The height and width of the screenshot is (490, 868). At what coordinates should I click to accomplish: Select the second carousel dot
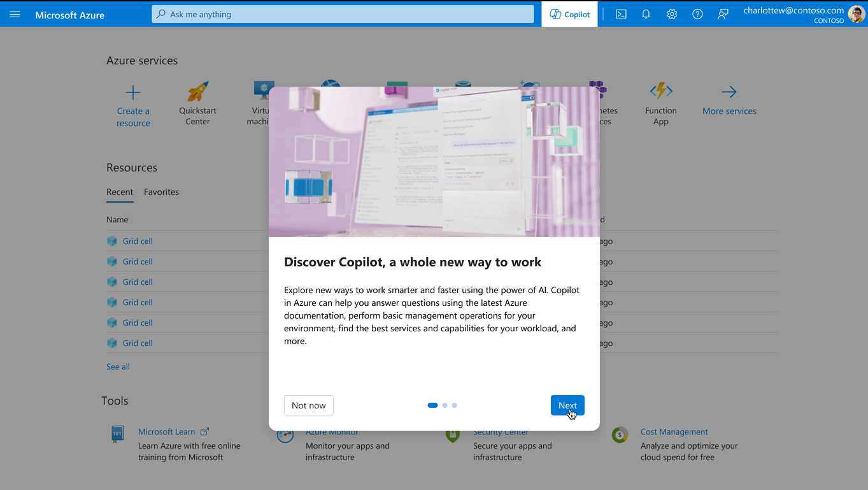click(x=444, y=405)
